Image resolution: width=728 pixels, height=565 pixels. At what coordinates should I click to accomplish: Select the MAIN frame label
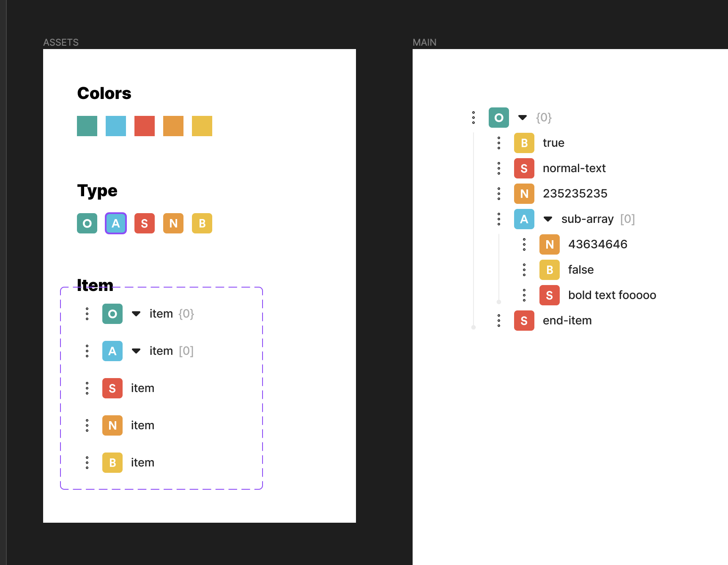[424, 42]
